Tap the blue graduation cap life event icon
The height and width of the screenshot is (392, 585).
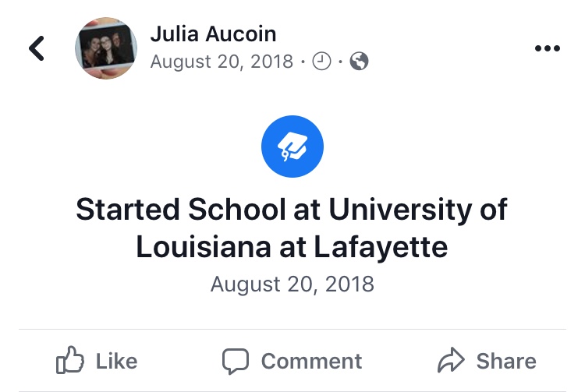(292, 147)
